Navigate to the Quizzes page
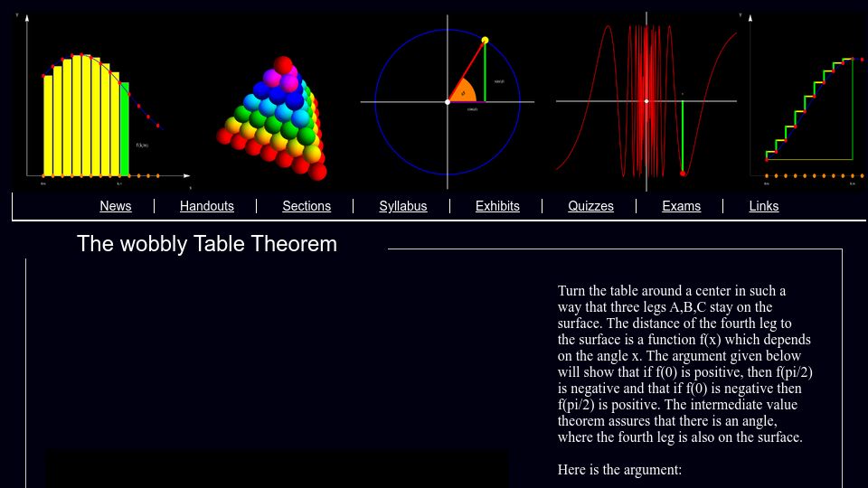Screen dimensions: 868x488 (590, 206)
